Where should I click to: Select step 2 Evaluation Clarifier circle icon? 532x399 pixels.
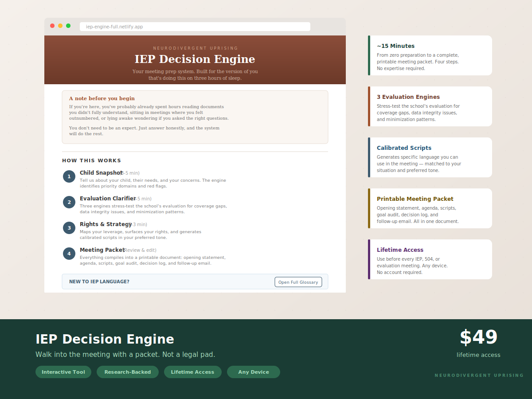(69, 202)
